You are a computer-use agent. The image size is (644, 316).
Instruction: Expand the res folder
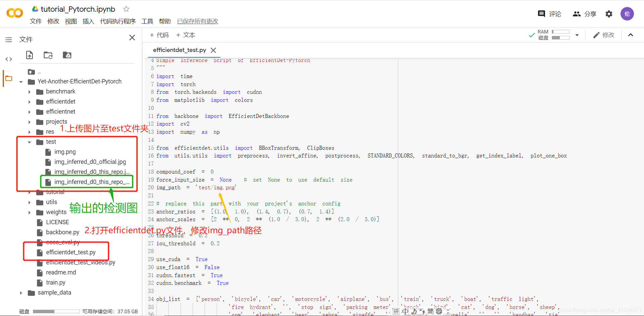coord(29,132)
